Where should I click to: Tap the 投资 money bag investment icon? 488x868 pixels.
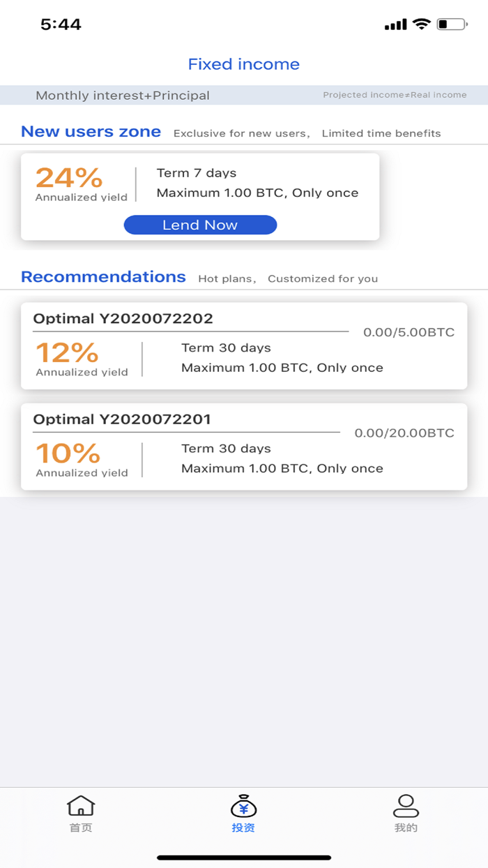point(243,807)
